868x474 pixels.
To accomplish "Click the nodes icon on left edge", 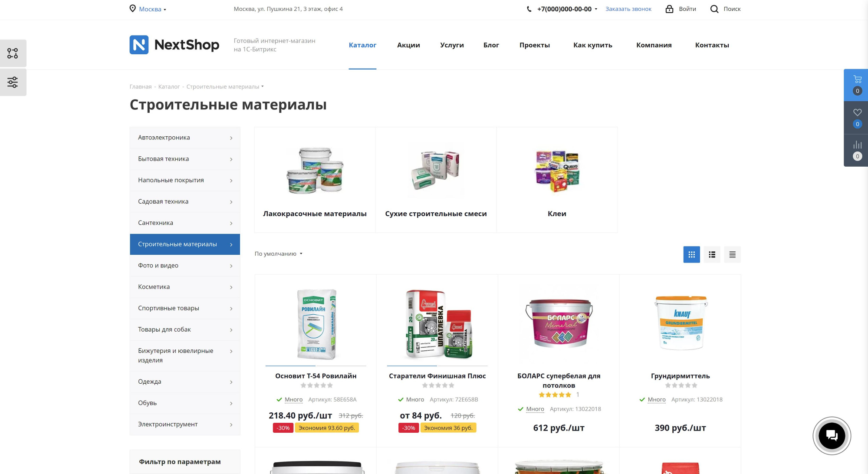I will (x=13, y=53).
